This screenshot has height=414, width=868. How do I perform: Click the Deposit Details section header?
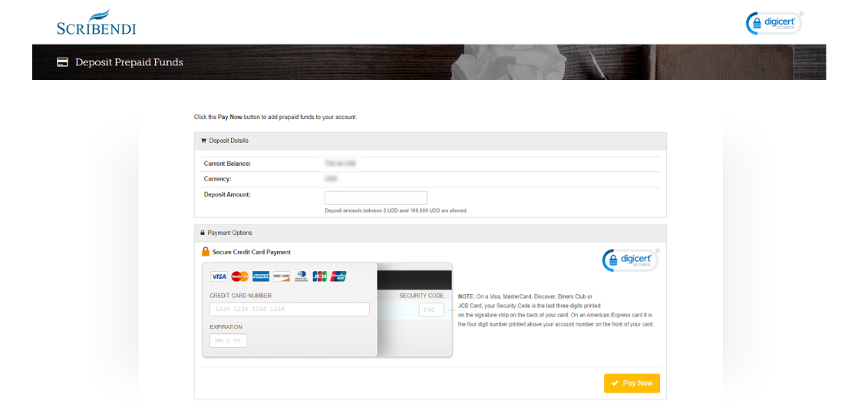coord(430,141)
